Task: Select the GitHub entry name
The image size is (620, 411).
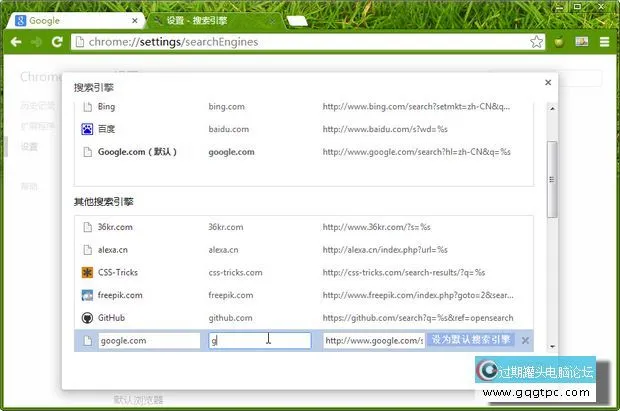Action: pyautogui.click(x=111, y=318)
